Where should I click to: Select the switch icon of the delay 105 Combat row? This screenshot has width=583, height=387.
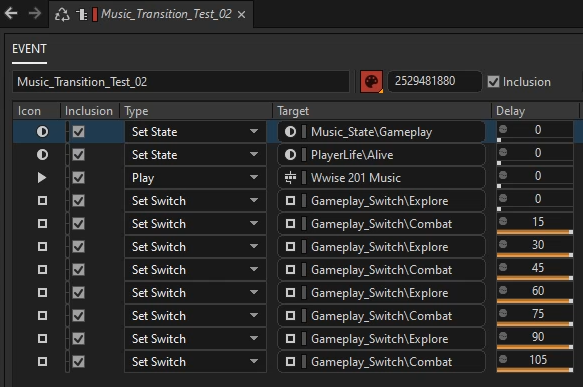(42, 361)
